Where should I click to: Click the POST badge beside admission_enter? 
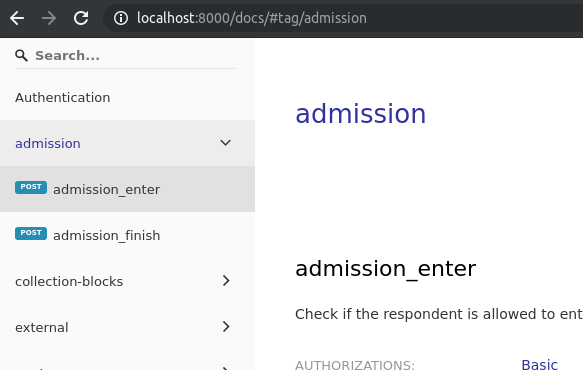click(31, 187)
